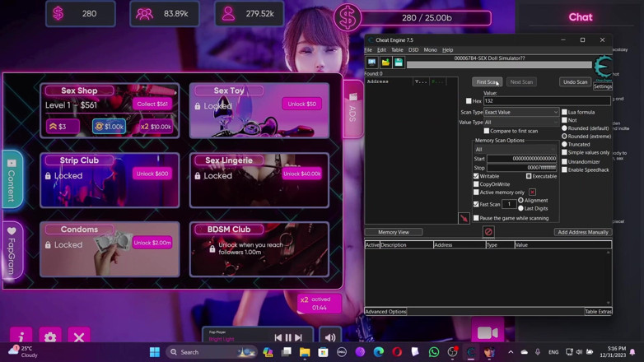Image resolution: width=644 pixels, height=362 pixels.
Task: Open the Mono menu
Action: pyautogui.click(x=430, y=50)
